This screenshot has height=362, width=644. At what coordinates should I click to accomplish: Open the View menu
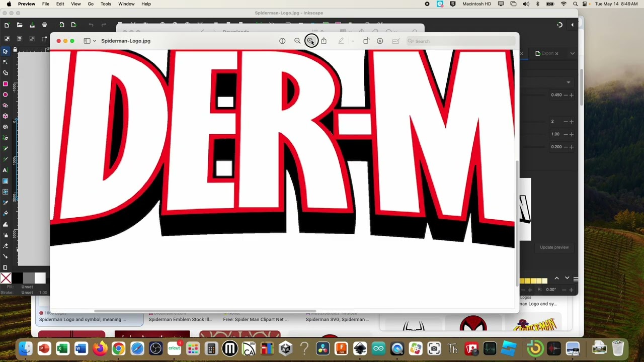[x=76, y=4]
